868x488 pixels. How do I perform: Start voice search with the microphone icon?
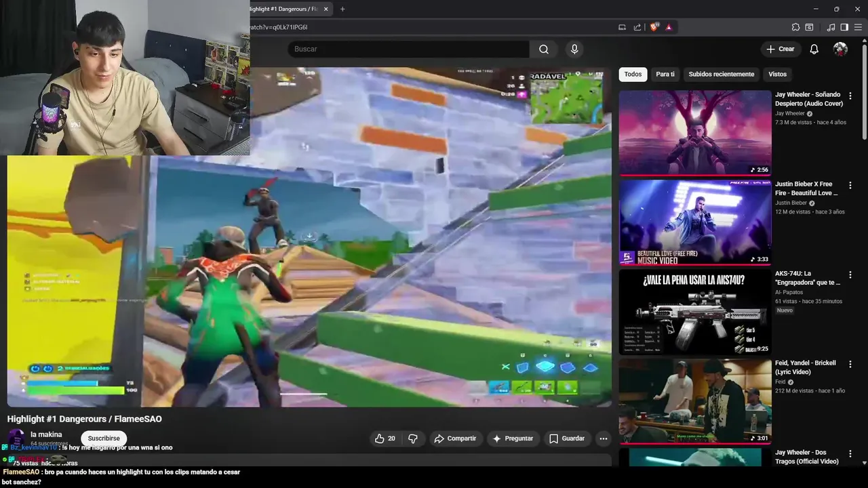(x=574, y=49)
